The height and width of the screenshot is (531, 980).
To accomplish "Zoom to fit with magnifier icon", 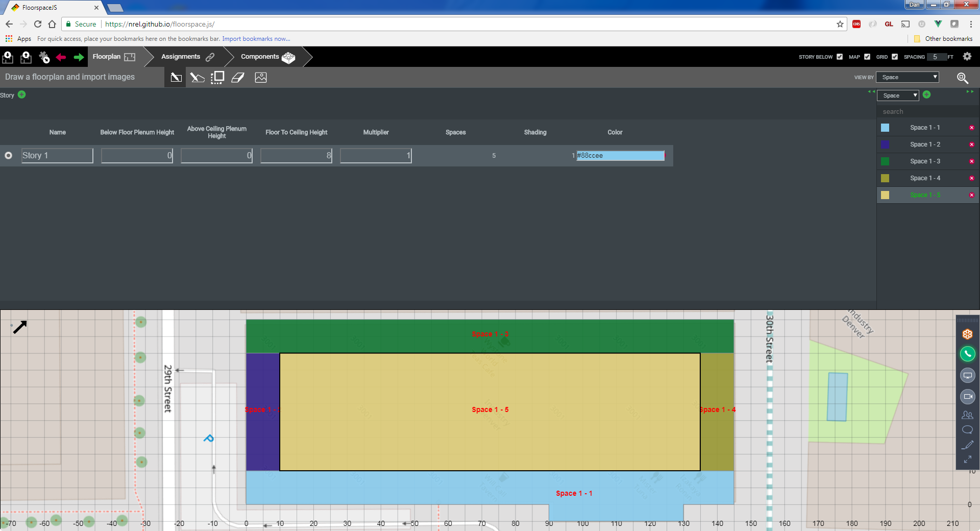I will point(962,78).
